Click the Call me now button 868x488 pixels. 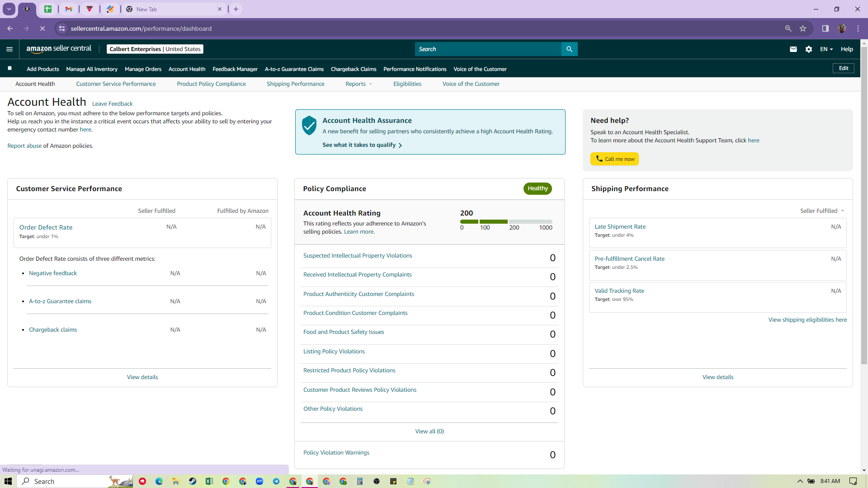[x=614, y=159]
